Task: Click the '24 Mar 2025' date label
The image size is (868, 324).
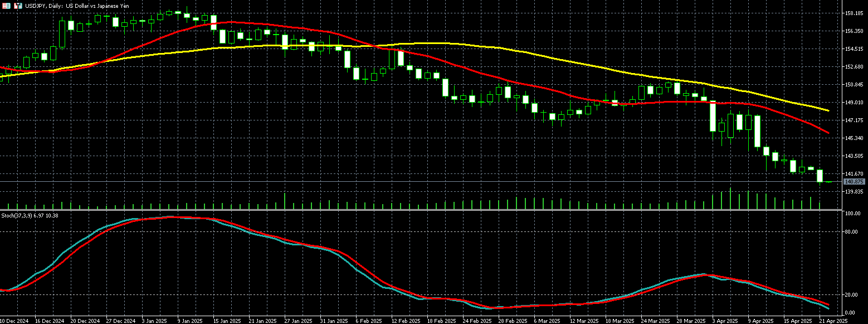Action: pyautogui.click(x=655, y=321)
